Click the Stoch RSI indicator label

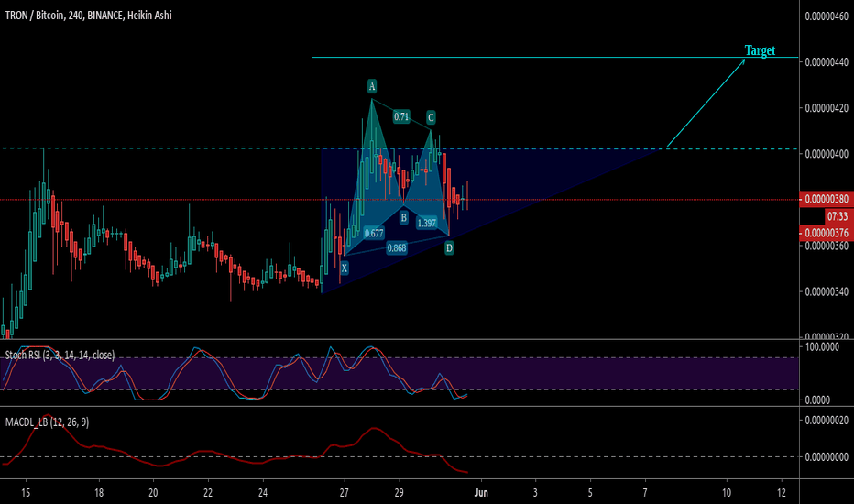60,356
